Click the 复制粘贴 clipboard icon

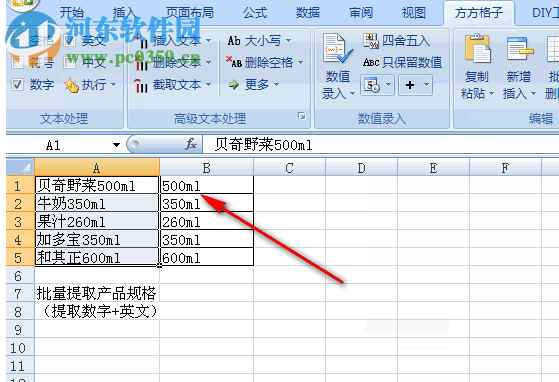point(477,49)
